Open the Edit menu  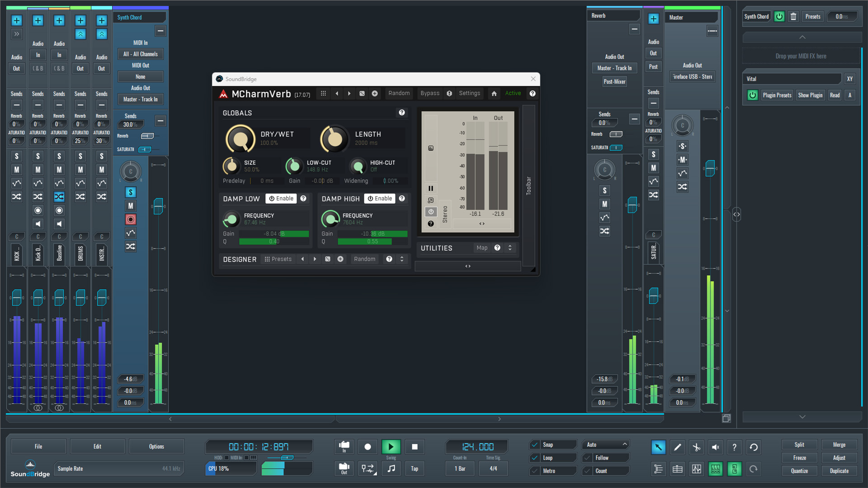[97, 446]
